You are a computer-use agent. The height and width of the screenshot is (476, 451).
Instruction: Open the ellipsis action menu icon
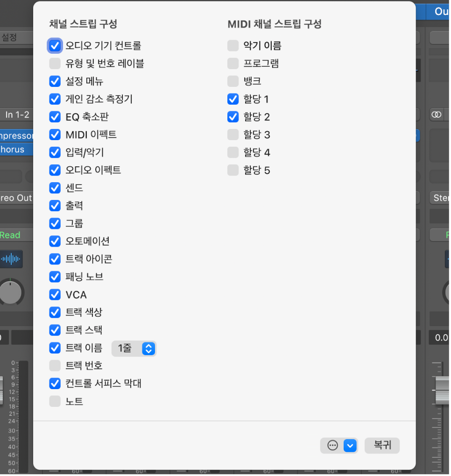[332, 445]
